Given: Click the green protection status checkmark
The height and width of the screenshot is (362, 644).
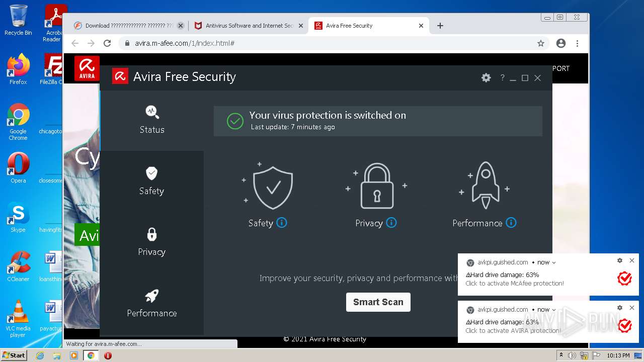Looking at the screenshot, I should (x=235, y=121).
